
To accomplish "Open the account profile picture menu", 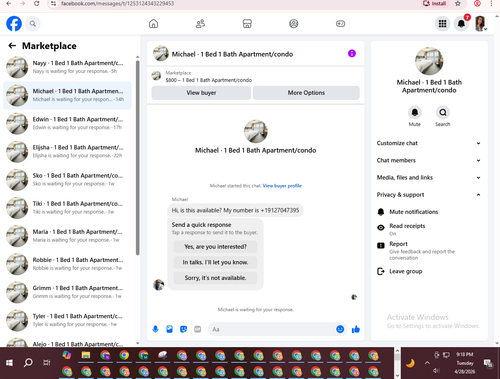I will coord(480,24).
